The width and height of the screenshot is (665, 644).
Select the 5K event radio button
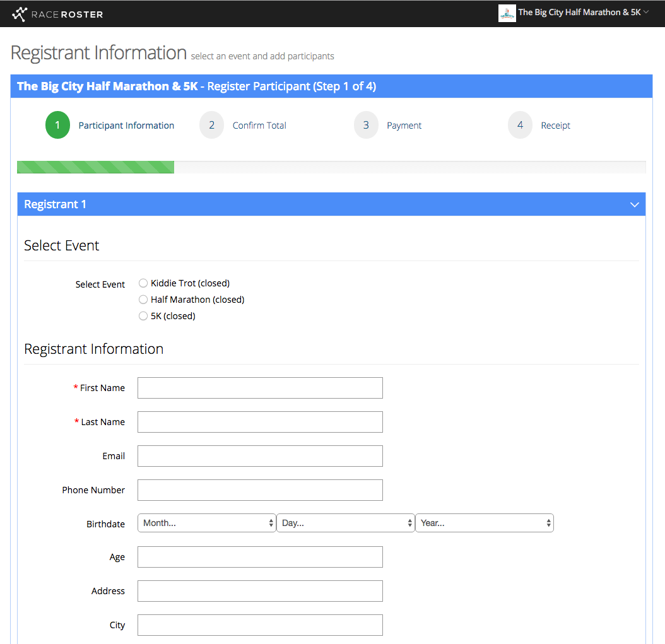click(143, 316)
